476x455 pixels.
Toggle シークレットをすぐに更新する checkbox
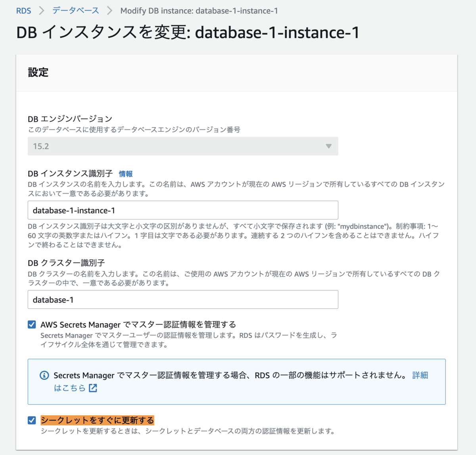coord(32,420)
